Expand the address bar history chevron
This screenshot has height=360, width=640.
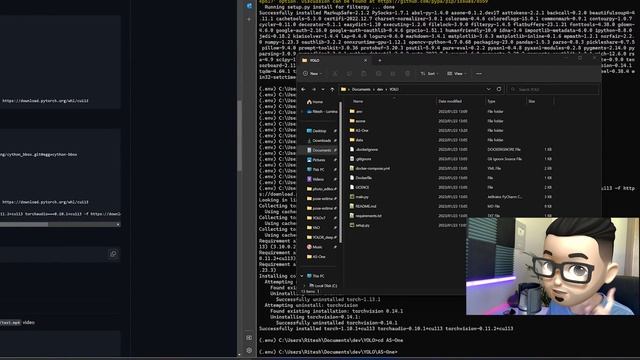(x=488, y=89)
